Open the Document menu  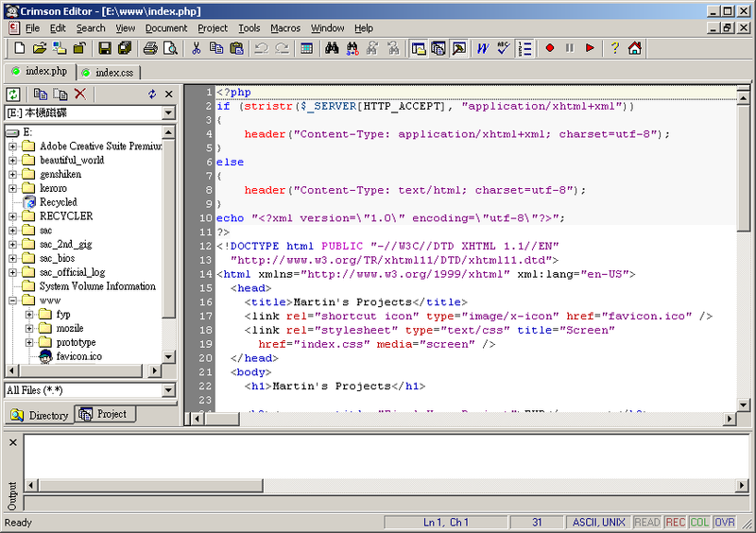[166, 28]
